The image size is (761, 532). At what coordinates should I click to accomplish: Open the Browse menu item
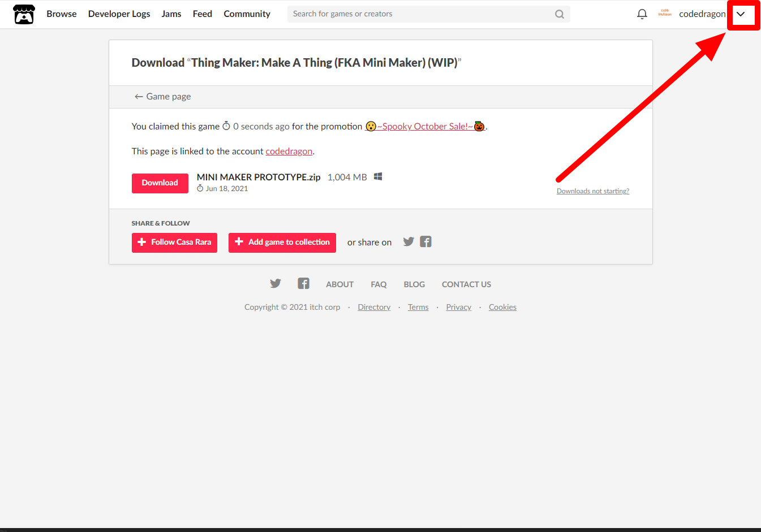click(62, 14)
